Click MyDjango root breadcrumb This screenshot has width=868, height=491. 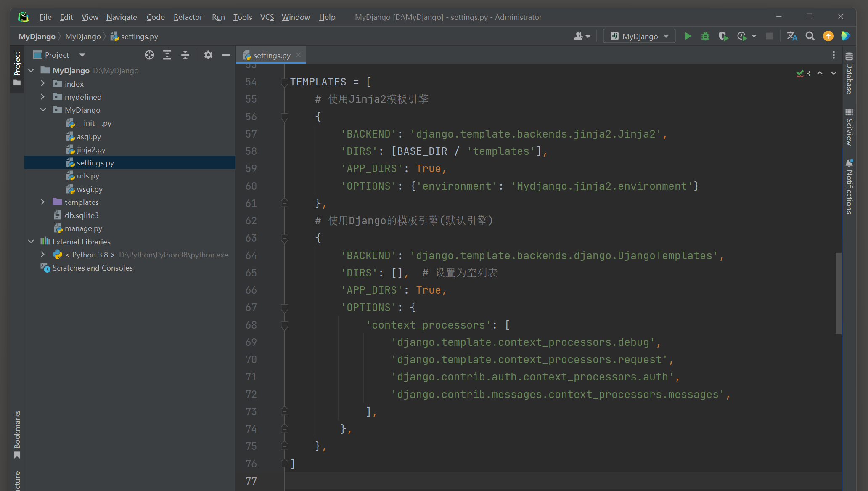37,36
